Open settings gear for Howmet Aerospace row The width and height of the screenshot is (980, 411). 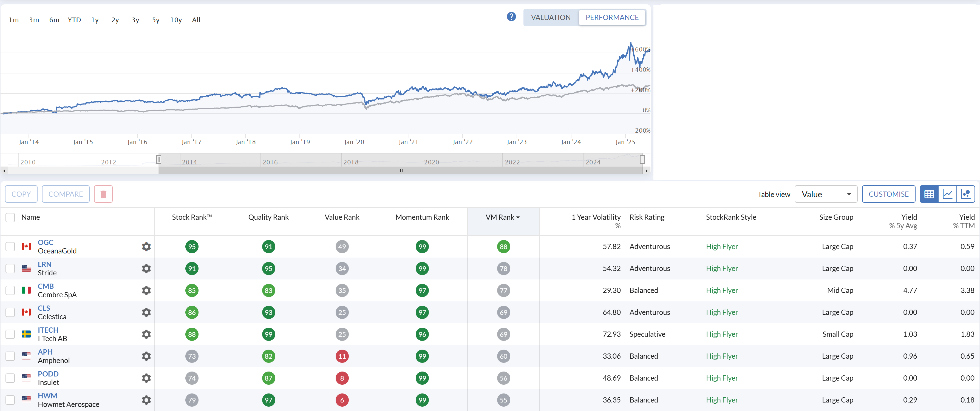point(146,400)
